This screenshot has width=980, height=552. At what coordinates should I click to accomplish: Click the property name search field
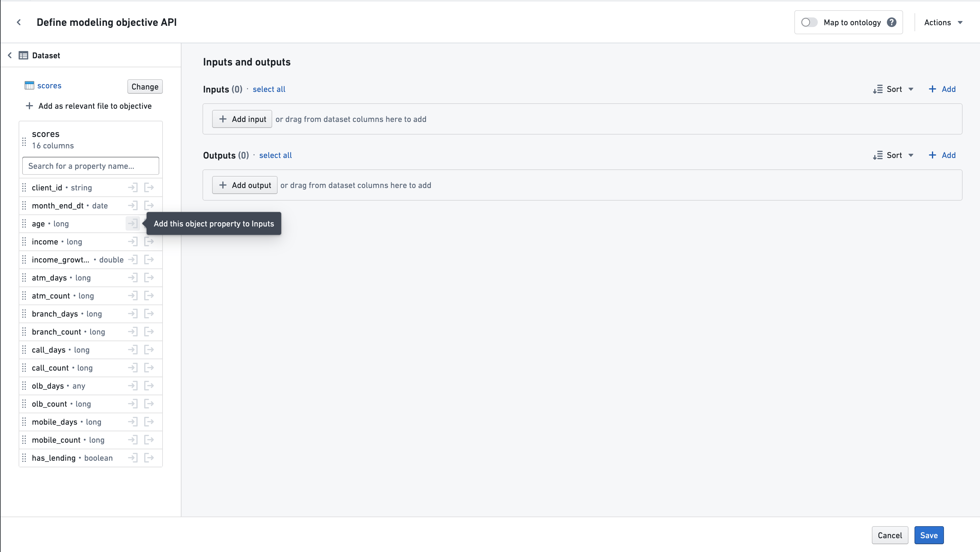pos(90,166)
